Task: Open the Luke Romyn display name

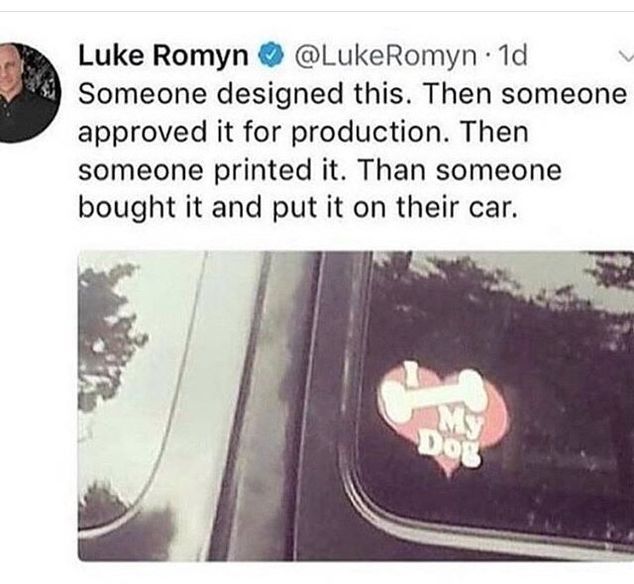Action: [163, 55]
